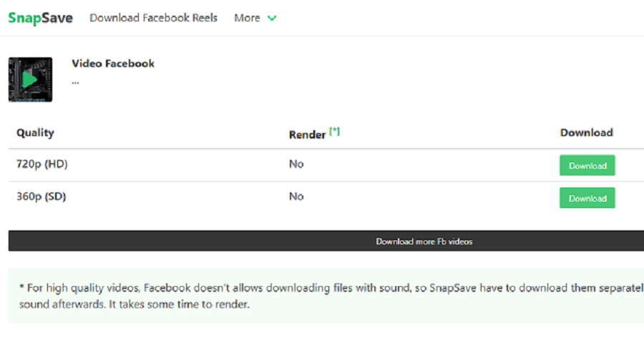This screenshot has width=644, height=362.
Task: Download the 720p (HD) video
Action: [x=587, y=166]
